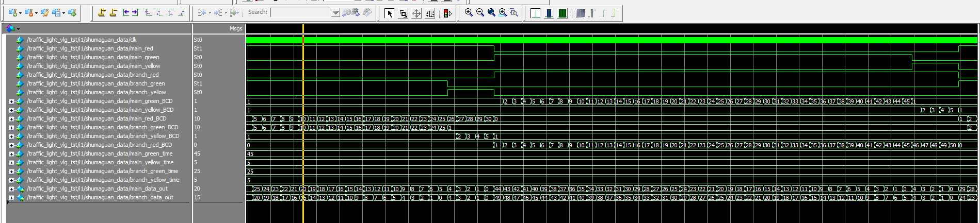Click the blue shaded grid icon

click(581, 13)
